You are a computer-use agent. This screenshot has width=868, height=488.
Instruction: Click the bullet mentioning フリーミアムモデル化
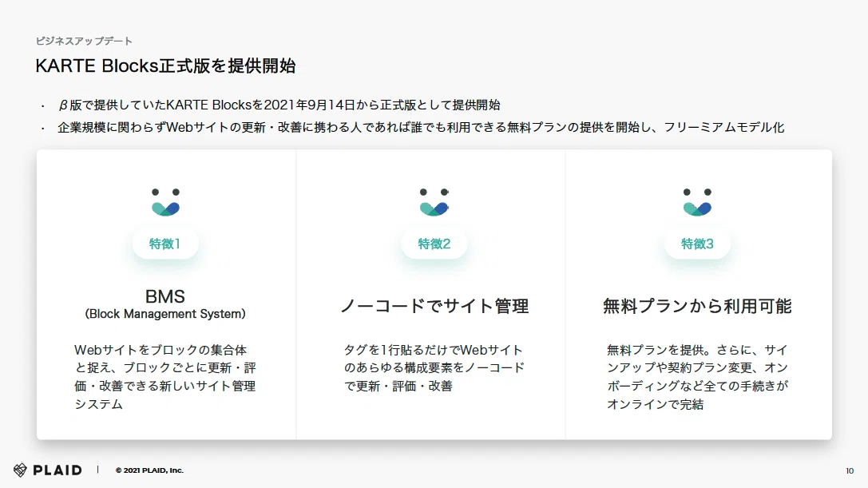coord(421,128)
